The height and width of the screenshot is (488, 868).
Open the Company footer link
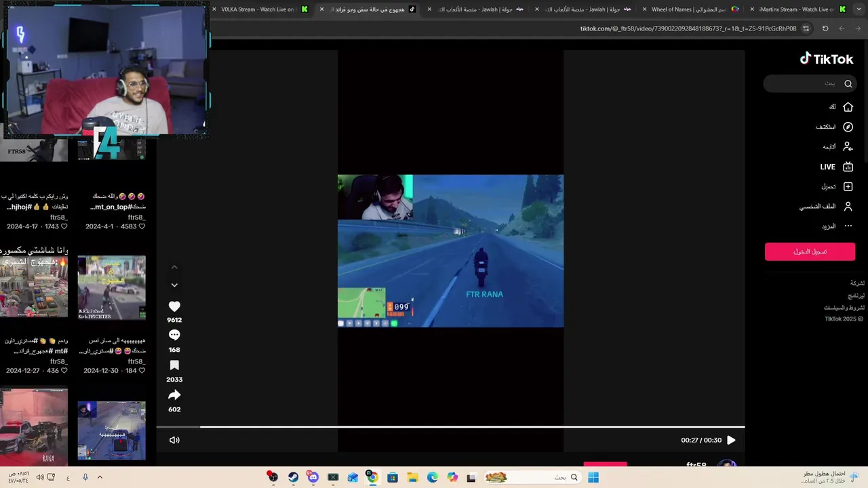pyautogui.click(x=857, y=283)
